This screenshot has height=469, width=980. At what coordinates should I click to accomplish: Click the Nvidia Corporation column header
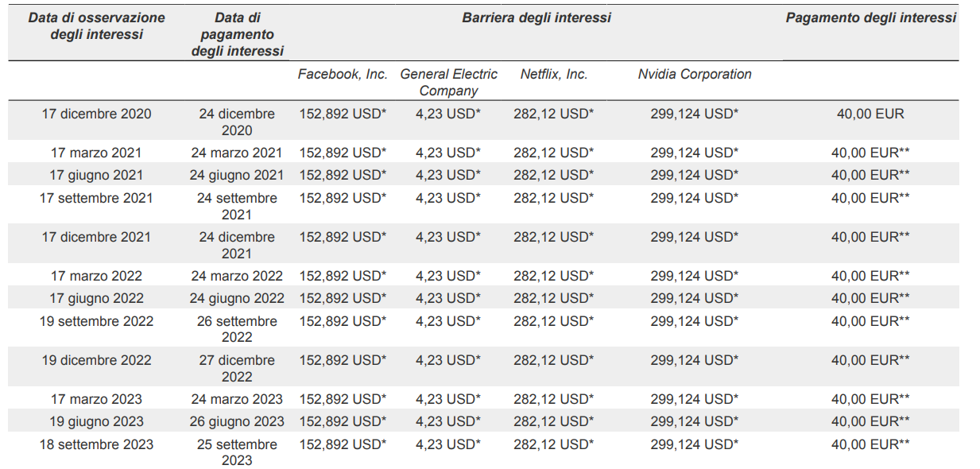[694, 74]
